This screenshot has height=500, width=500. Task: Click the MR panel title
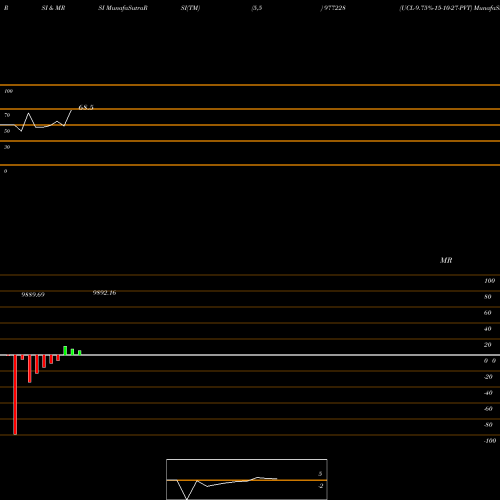click(446, 260)
